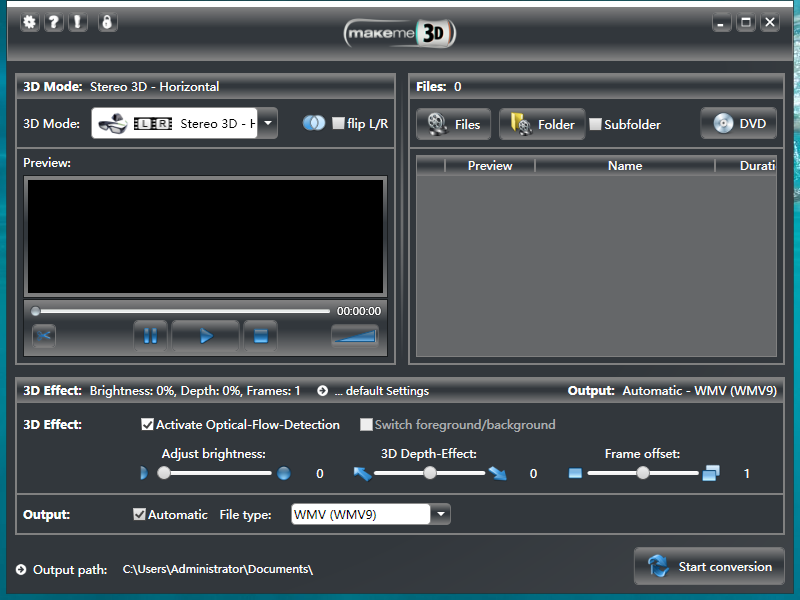
Task: Click the Output path arrow expander
Action: point(22,570)
